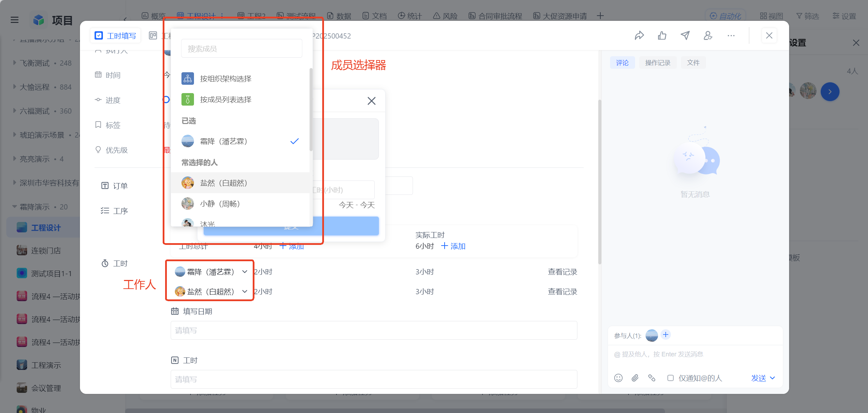Viewport: 868px width, 413px height.
Task: Click the thumbs-up like icon
Action: (x=662, y=36)
